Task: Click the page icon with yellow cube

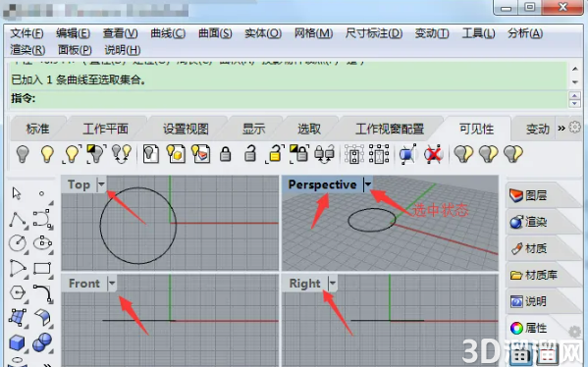Action: click(176, 154)
